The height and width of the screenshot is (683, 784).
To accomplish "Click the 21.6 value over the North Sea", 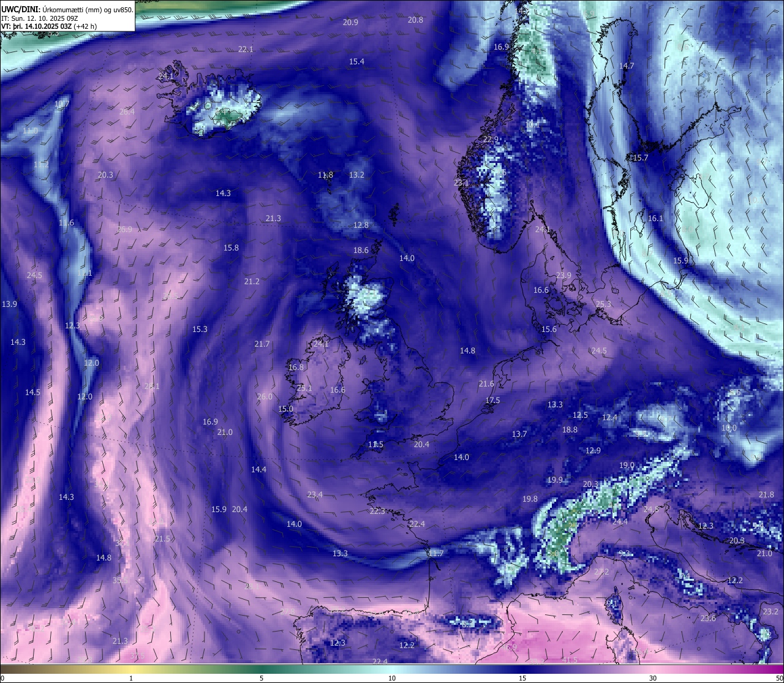I will coord(486,383).
